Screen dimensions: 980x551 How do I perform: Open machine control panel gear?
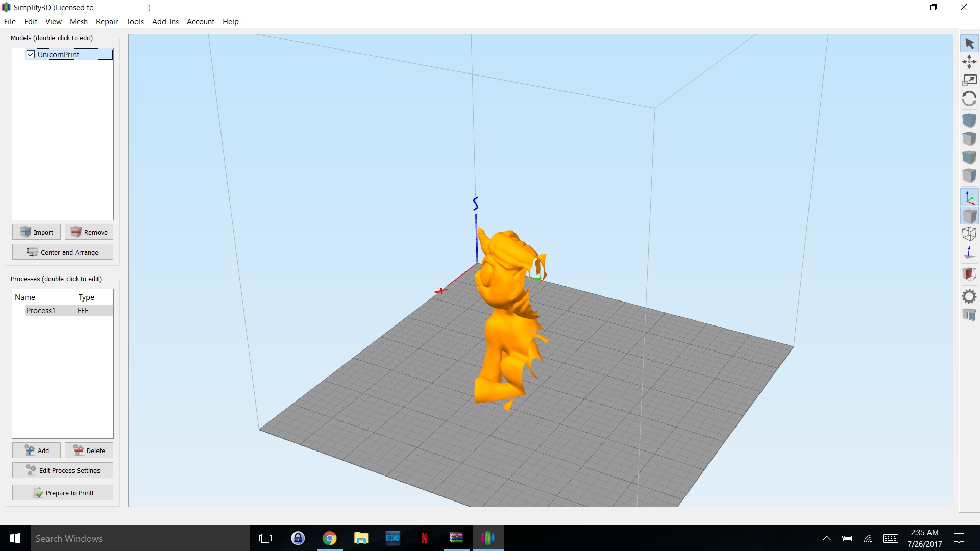click(x=969, y=296)
